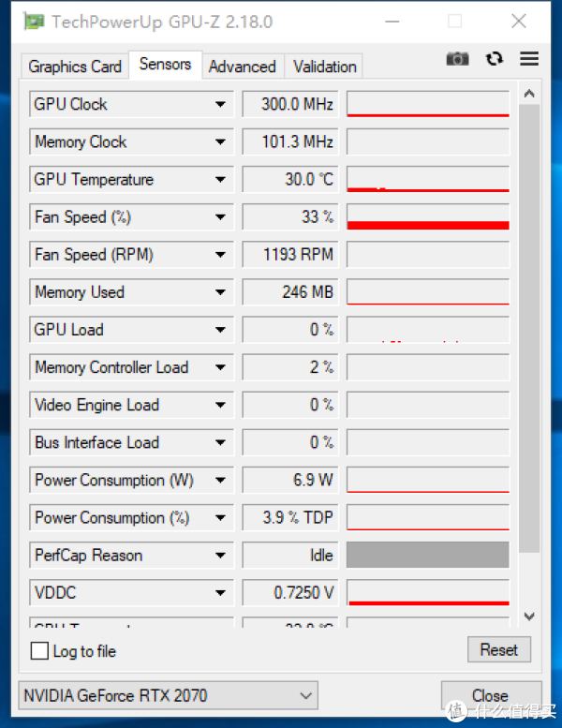Click the vertical scrollbar thumb
The height and width of the screenshot is (728, 562).
529,328
